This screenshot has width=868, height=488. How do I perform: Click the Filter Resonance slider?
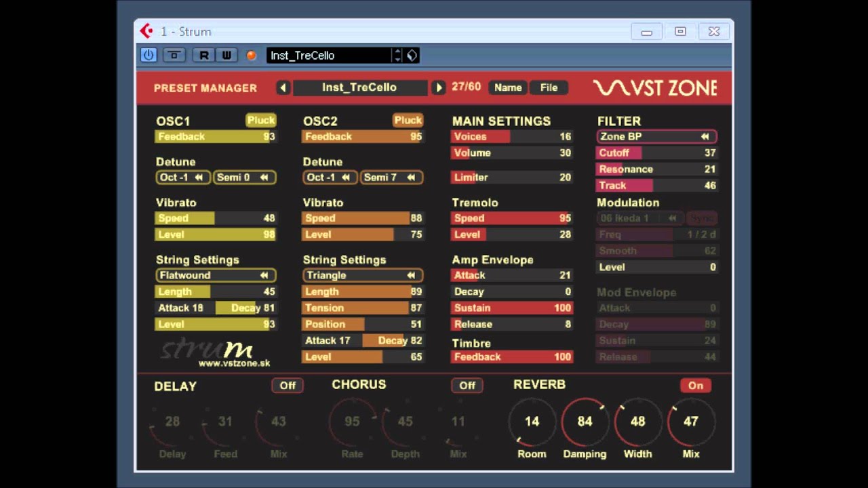point(657,169)
